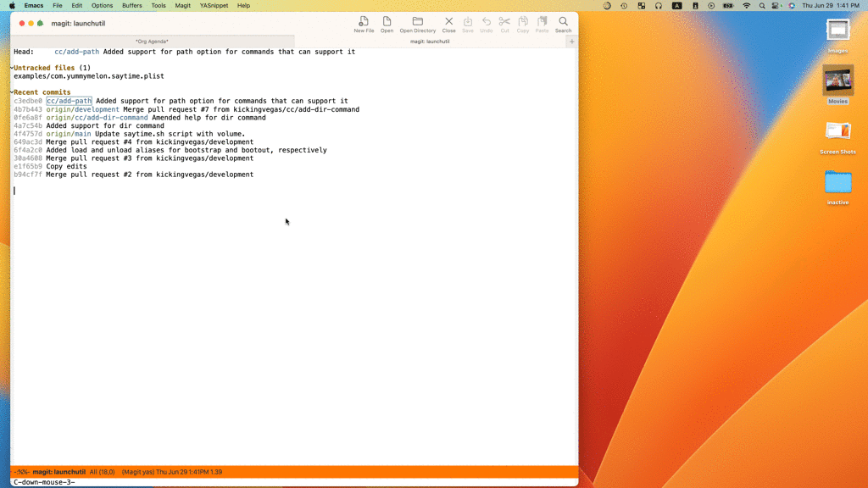
Task: Click the Paste toolbar icon
Action: [x=542, y=25]
